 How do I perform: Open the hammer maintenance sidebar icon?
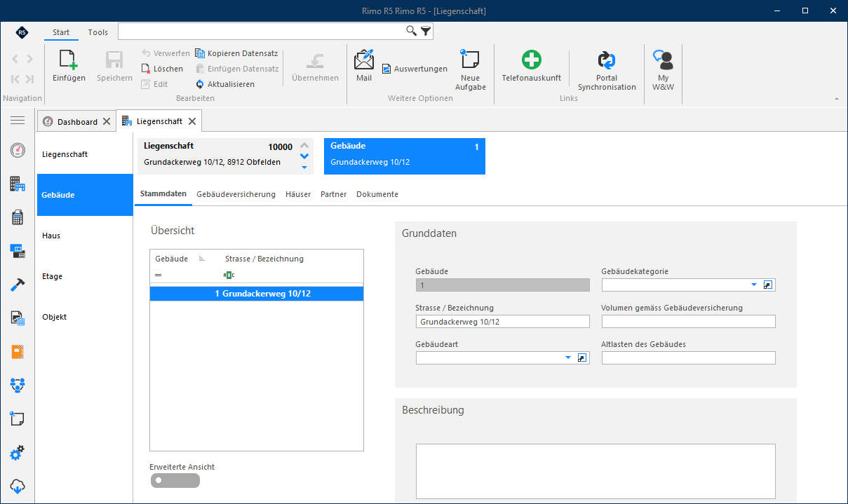(18, 285)
